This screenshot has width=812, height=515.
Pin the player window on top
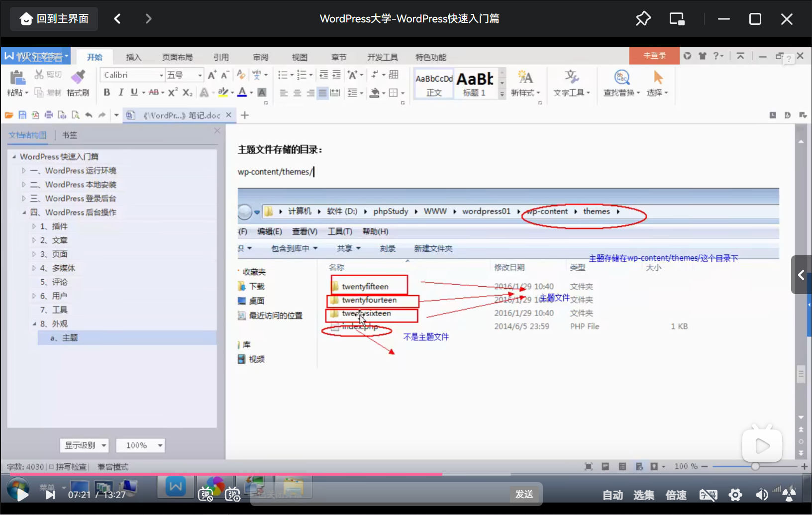[x=643, y=19]
